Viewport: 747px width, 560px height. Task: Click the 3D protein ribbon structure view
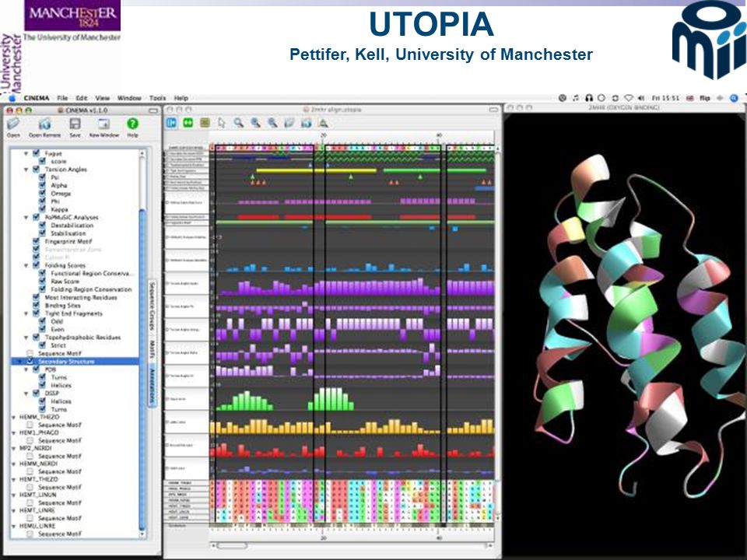coord(625,334)
